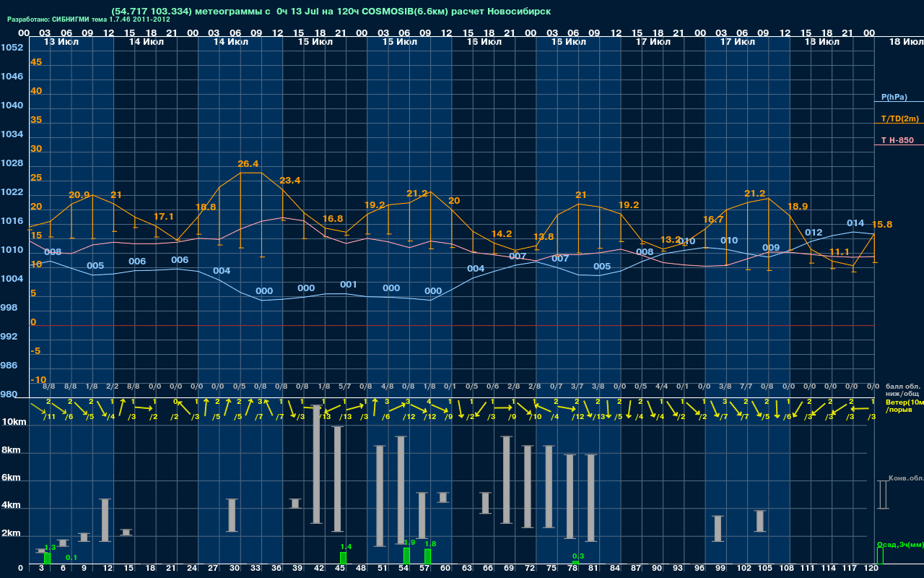Viewport: 924px width, 578px height.
Task: Click forecast hour 78 on bottom axis
Action: tap(572, 569)
